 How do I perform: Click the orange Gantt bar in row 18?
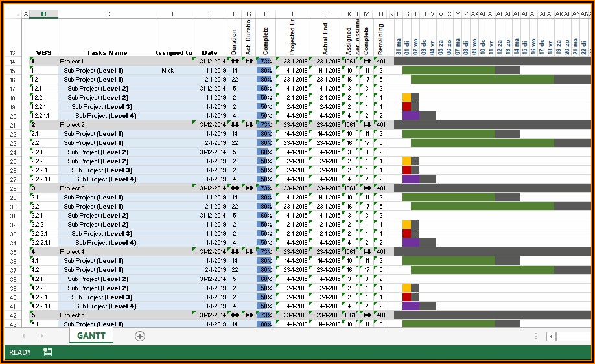[406, 98]
